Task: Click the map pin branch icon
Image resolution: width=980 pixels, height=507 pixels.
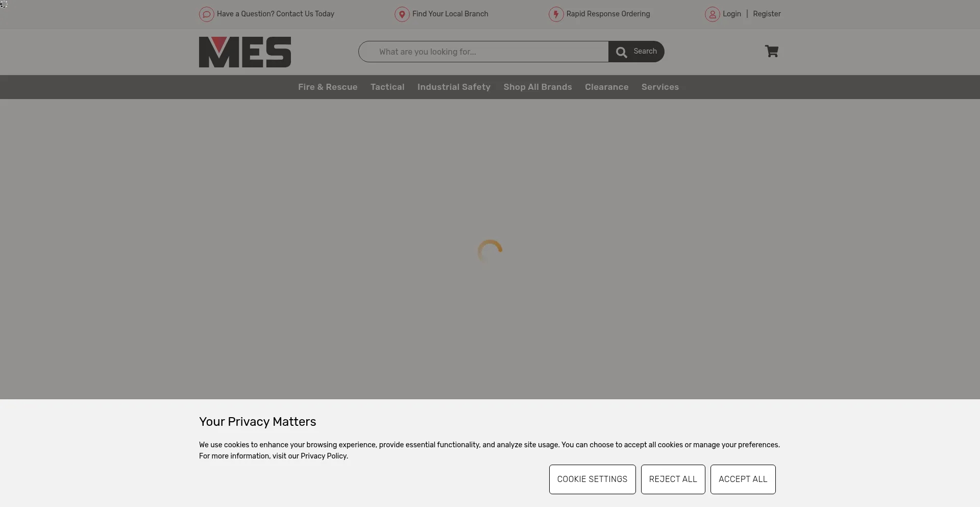Action: [402, 14]
